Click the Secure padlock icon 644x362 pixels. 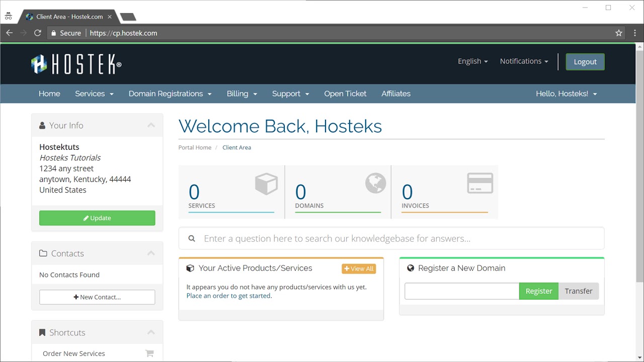tap(54, 33)
